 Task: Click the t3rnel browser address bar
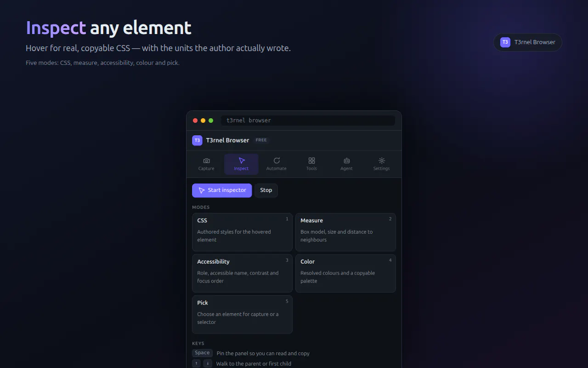pyautogui.click(x=308, y=121)
